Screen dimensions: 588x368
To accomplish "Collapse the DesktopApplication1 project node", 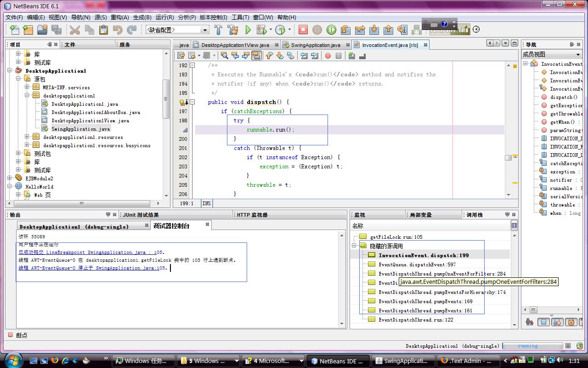I will pos(10,71).
